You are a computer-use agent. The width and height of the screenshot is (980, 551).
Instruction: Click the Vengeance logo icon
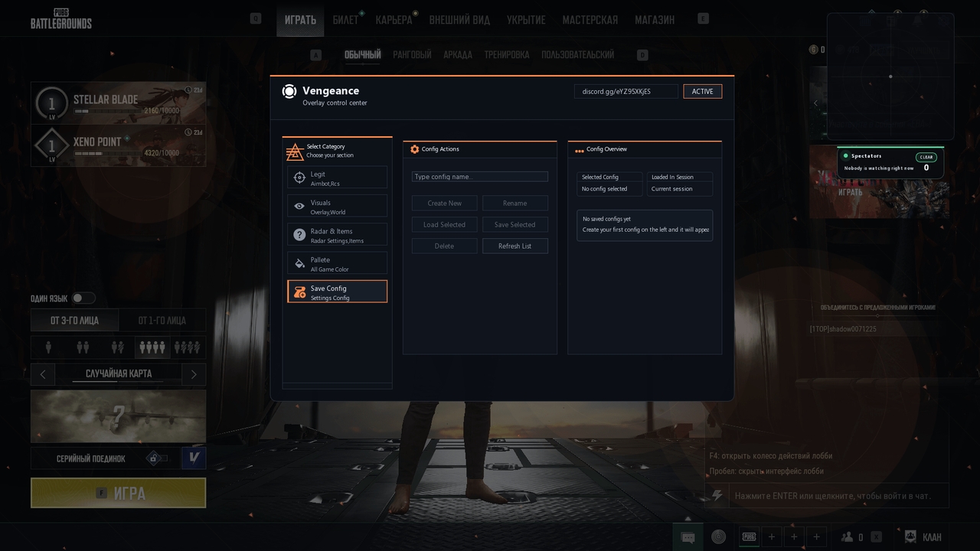[289, 92]
